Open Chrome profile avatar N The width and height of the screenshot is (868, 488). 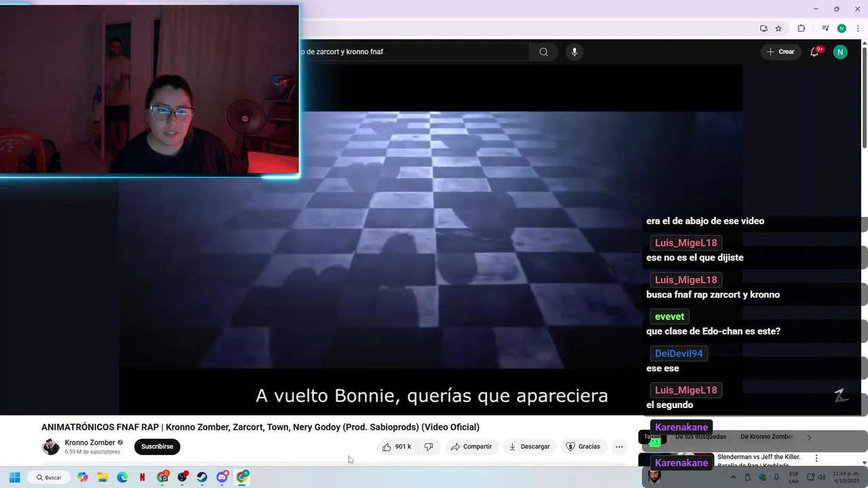(x=842, y=28)
